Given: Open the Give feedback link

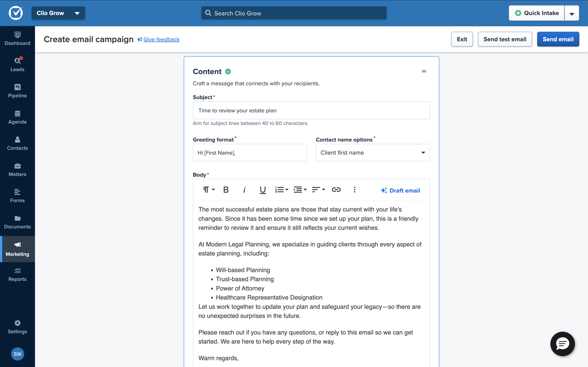Looking at the screenshot, I should click(x=161, y=39).
